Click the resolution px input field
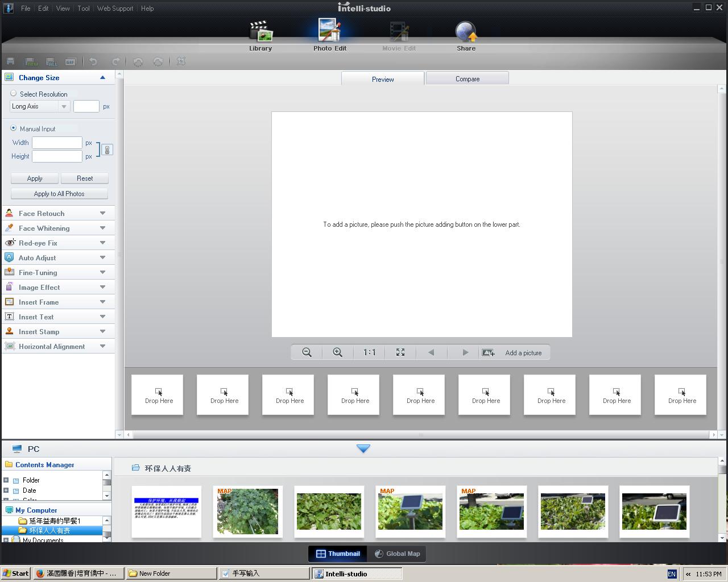This screenshot has height=582, width=728. click(x=86, y=106)
